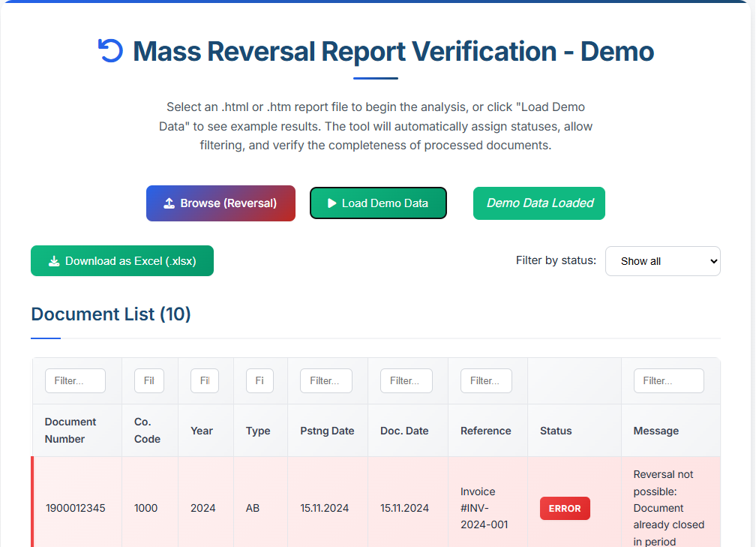Image resolution: width=756 pixels, height=547 pixels.
Task: Click the Document Number filter input
Action: (x=75, y=380)
